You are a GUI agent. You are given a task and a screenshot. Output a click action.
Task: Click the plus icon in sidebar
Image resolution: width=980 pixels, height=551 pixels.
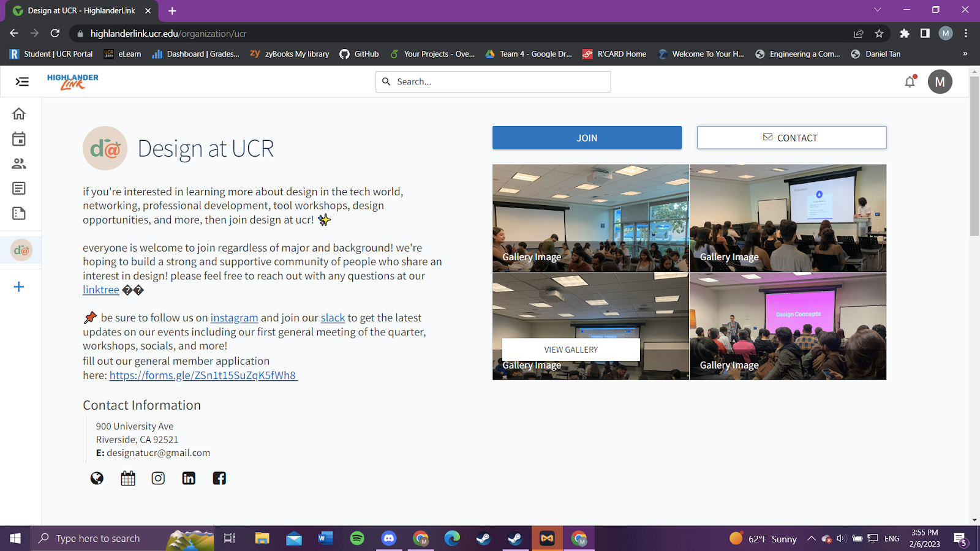click(19, 287)
